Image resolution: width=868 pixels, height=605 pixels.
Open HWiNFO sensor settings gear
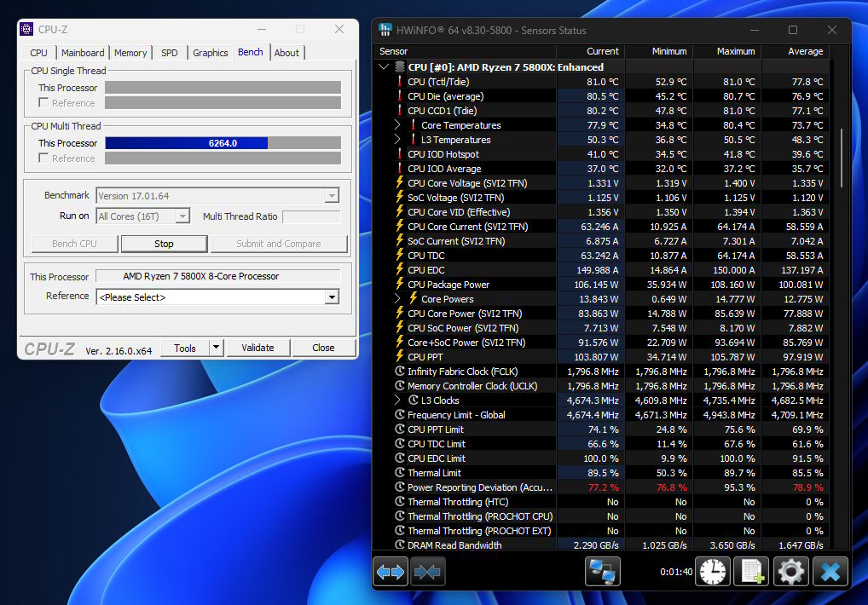(x=790, y=572)
